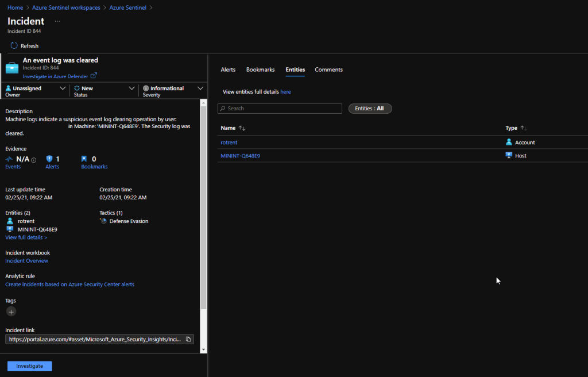The height and width of the screenshot is (377, 588).
Task: Click the Refresh icon
Action: (x=14, y=46)
